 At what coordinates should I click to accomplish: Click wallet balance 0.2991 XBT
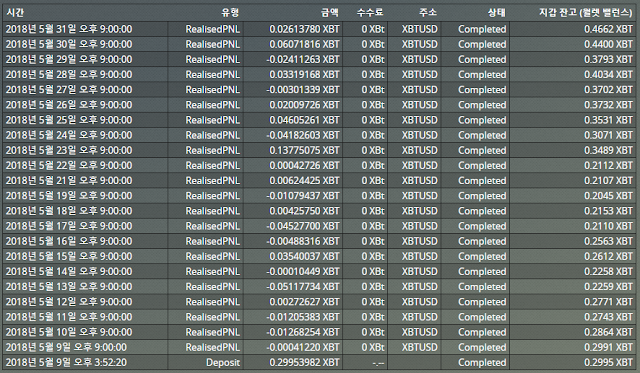(x=609, y=347)
